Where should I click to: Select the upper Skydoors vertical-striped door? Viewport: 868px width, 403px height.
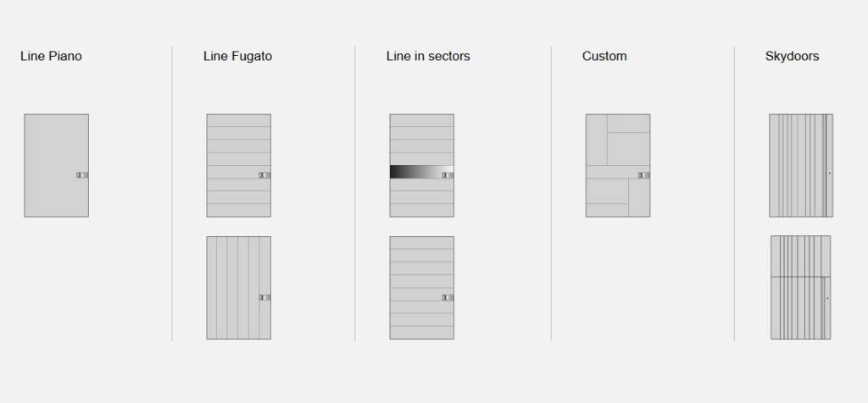tap(800, 165)
